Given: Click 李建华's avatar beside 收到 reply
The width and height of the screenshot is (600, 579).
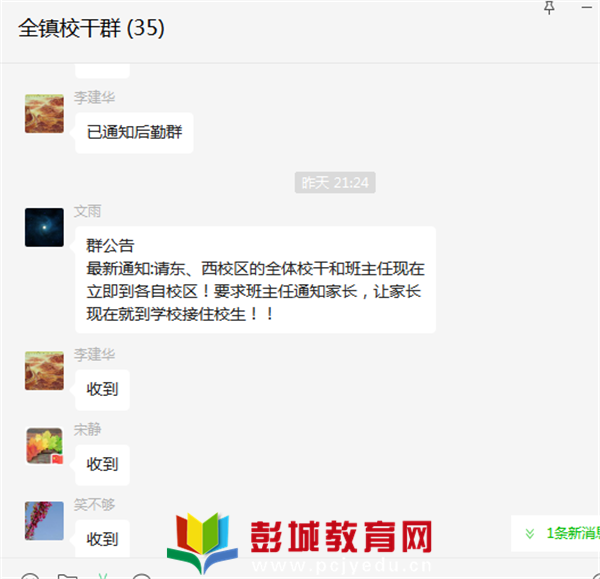Looking at the screenshot, I should 44,371.
